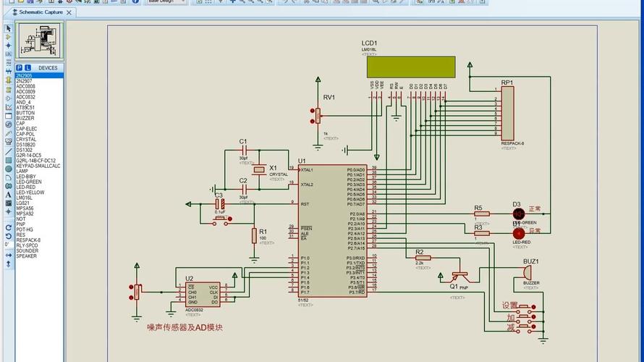644x362 pixels.
Task: Click the Rotate Clockwise icon
Action: (x=8, y=227)
